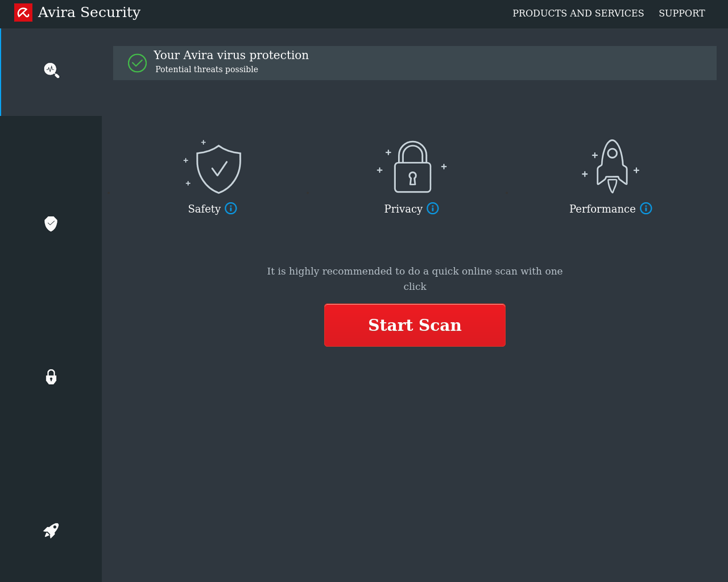Click the red Avira logo icon
The height and width of the screenshot is (582, 728).
pyautogui.click(x=23, y=13)
